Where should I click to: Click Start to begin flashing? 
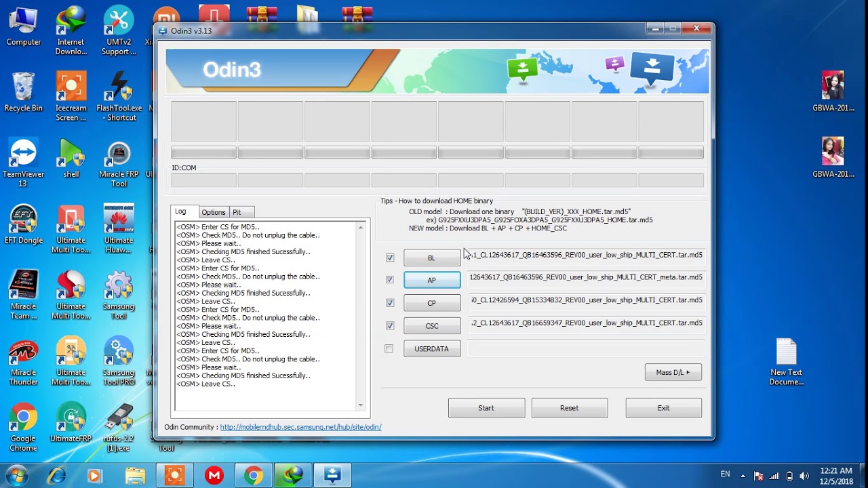click(486, 408)
